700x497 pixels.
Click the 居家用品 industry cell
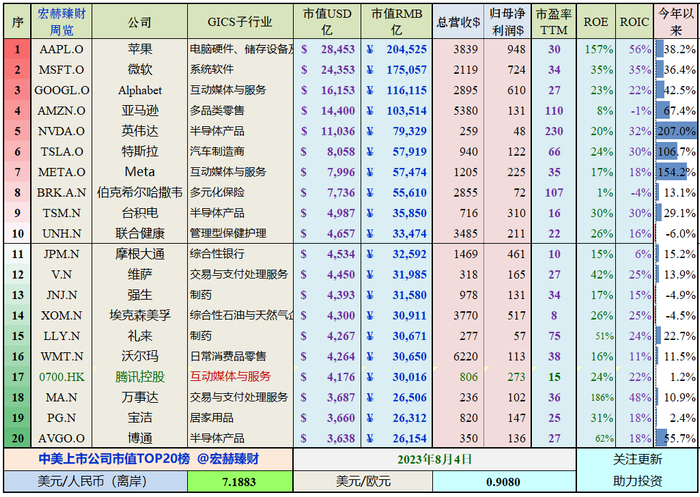[240, 418]
